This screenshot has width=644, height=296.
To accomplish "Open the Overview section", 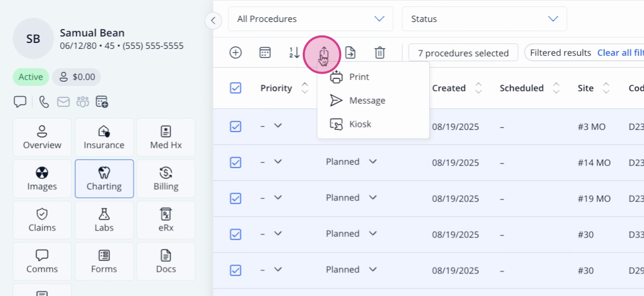I will 42,138.
